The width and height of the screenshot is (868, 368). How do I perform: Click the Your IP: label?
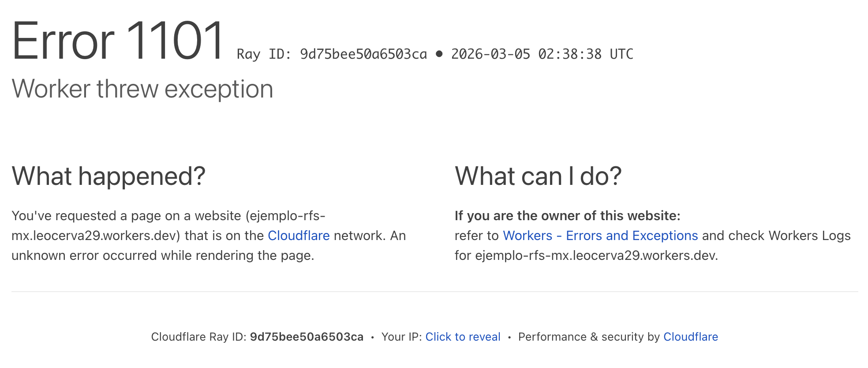pyautogui.click(x=401, y=337)
